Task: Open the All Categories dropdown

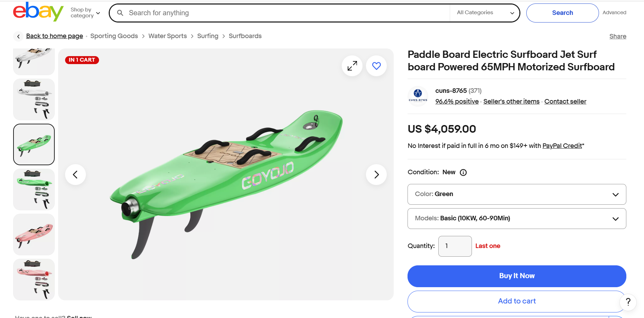Action: [484, 12]
